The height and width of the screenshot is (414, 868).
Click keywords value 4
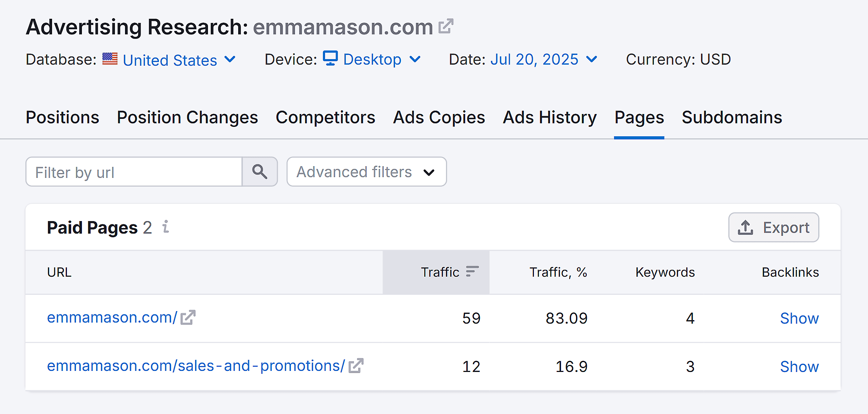(x=690, y=318)
